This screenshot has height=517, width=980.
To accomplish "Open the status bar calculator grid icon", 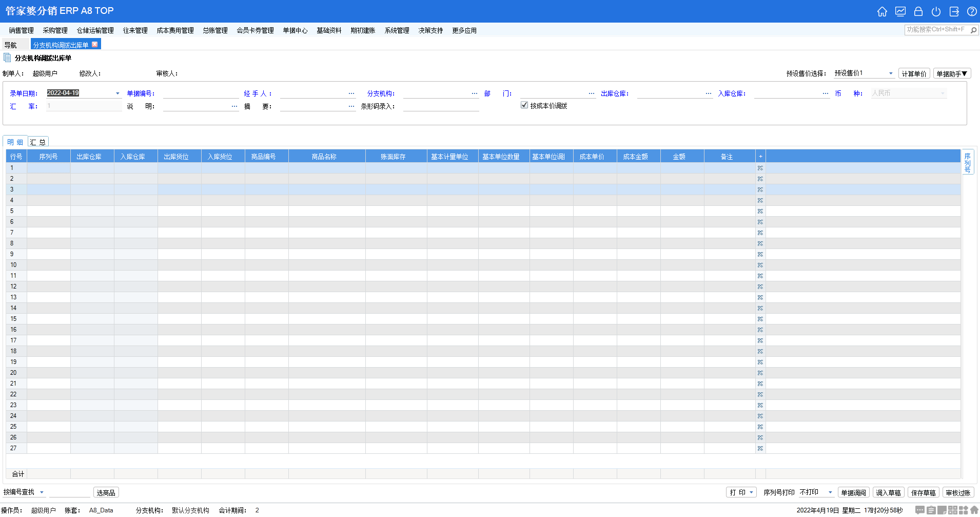I will (x=953, y=510).
